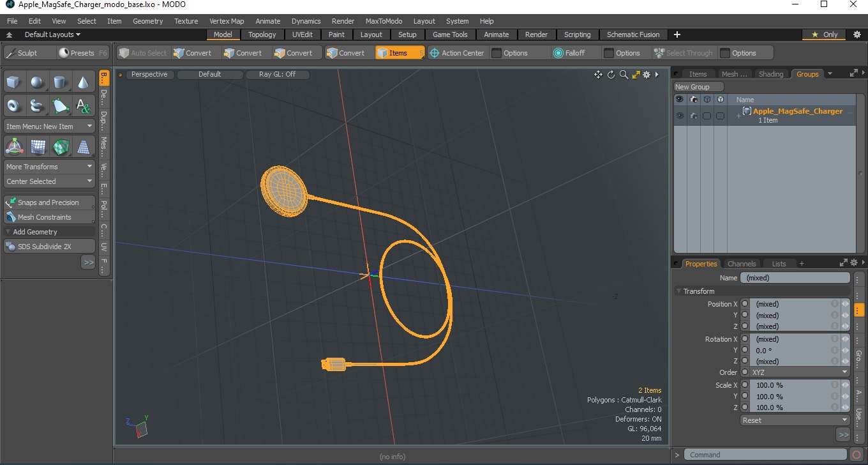Add new layout tab with plus
Screen dimensions: 868x465
click(x=677, y=34)
